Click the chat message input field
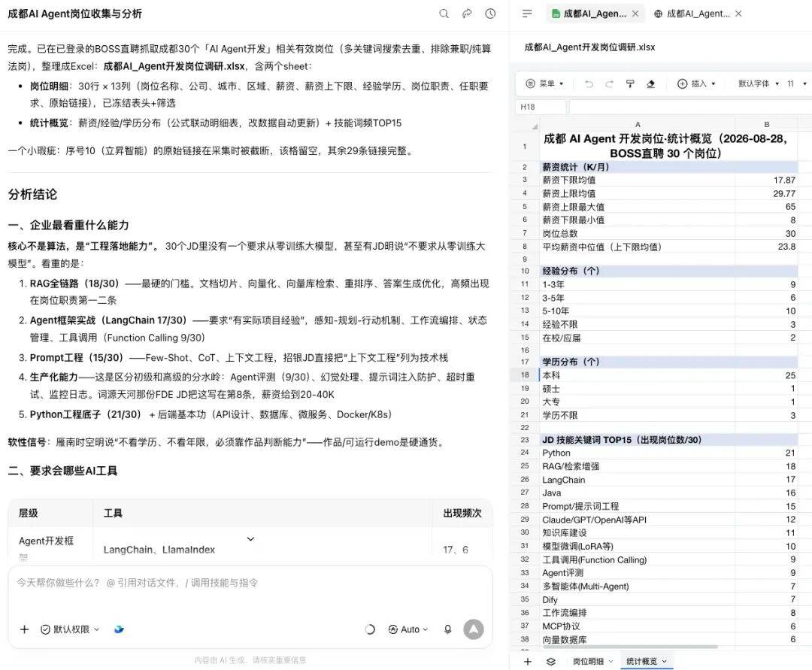Viewport: 812px width, 670px height. pos(250,583)
